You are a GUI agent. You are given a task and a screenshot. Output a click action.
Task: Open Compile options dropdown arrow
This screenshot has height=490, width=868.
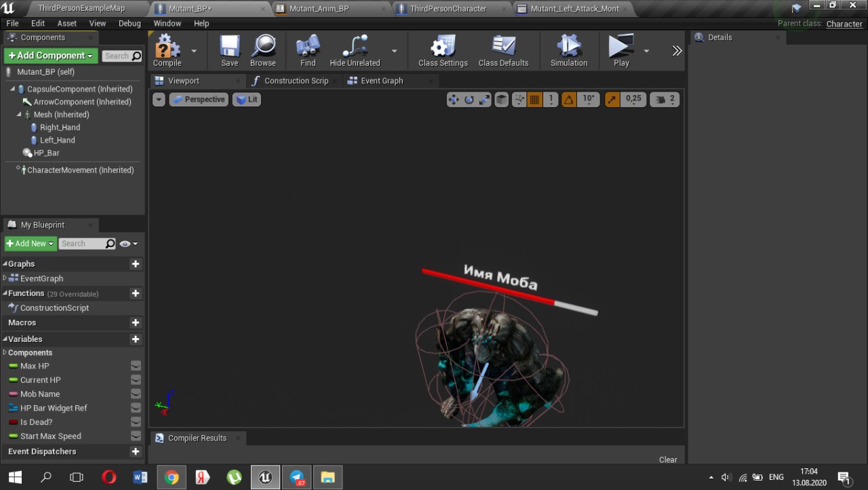[194, 51]
